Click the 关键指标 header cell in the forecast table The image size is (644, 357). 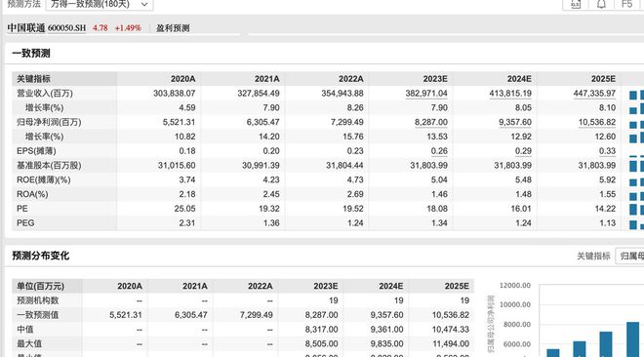(x=34, y=79)
